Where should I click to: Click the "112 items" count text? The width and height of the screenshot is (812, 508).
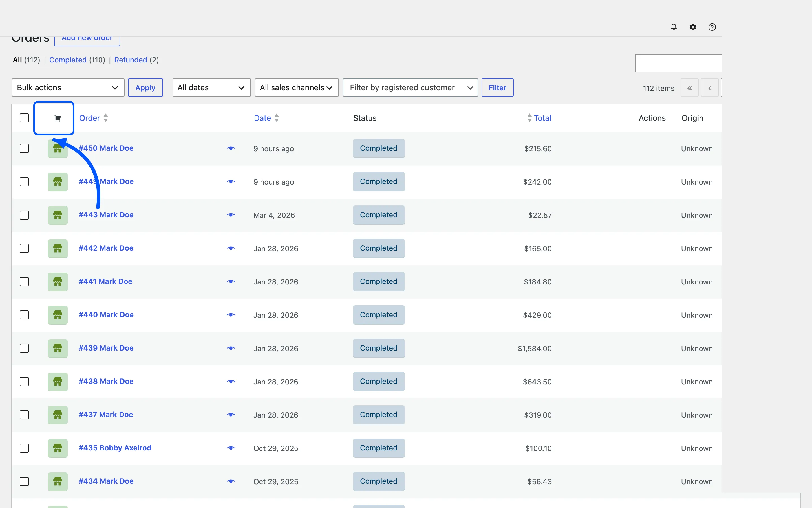658,88
